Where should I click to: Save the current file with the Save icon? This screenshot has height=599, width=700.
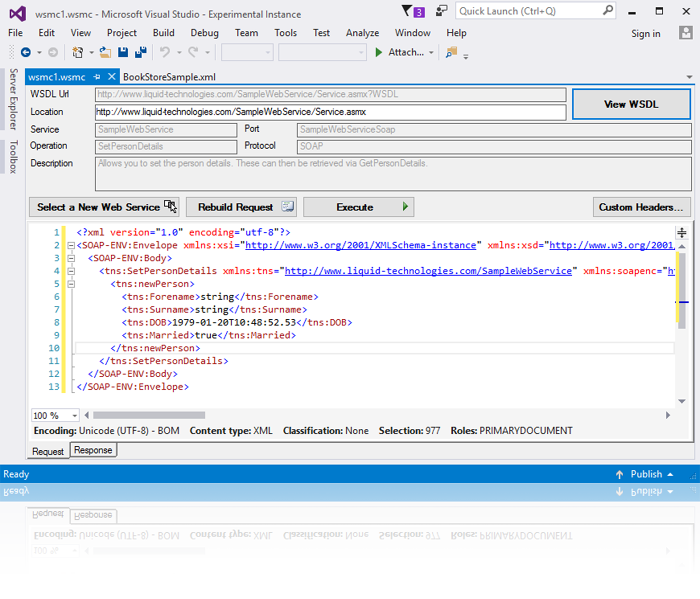click(x=123, y=52)
